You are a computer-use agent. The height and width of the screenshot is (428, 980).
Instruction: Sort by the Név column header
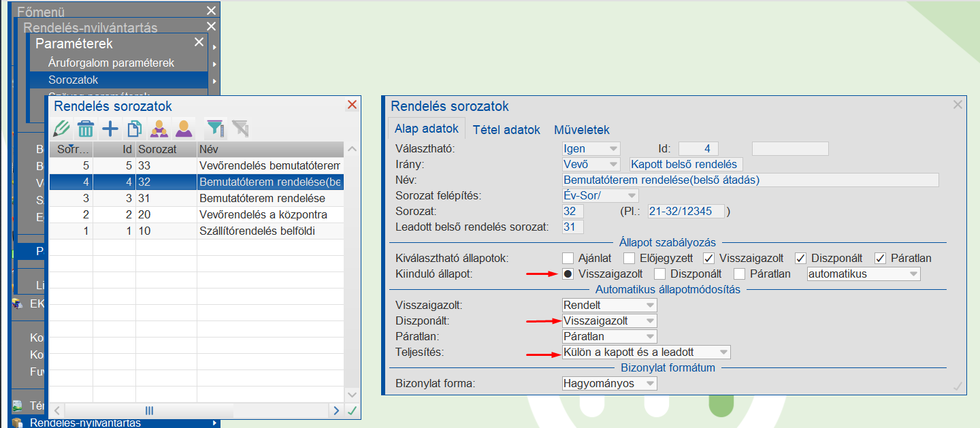tap(270, 149)
